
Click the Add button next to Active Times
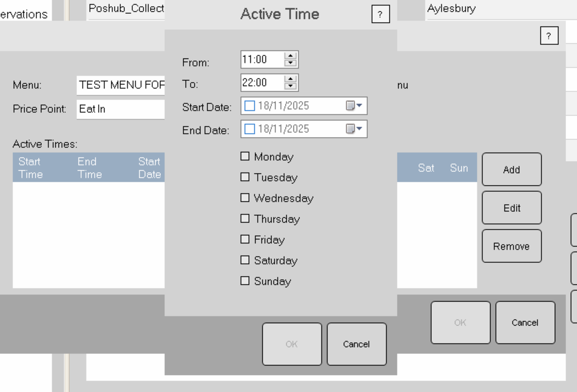pyautogui.click(x=511, y=169)
